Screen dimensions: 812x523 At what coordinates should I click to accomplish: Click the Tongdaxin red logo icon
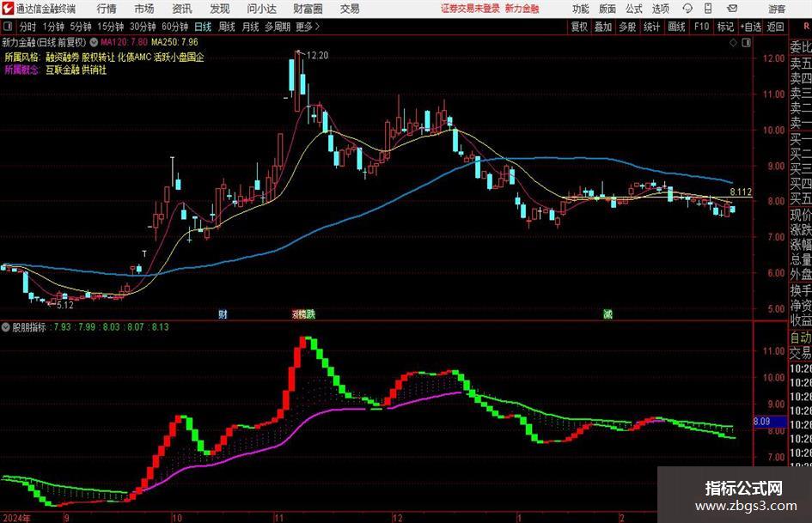pyautogui.click(x=7, y=9)
